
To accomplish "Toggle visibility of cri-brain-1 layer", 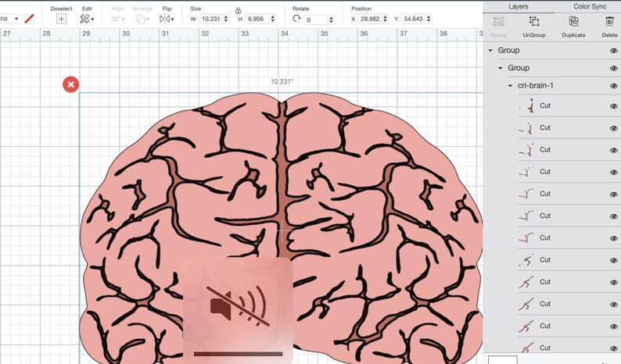I will click(x=613, y=86).
